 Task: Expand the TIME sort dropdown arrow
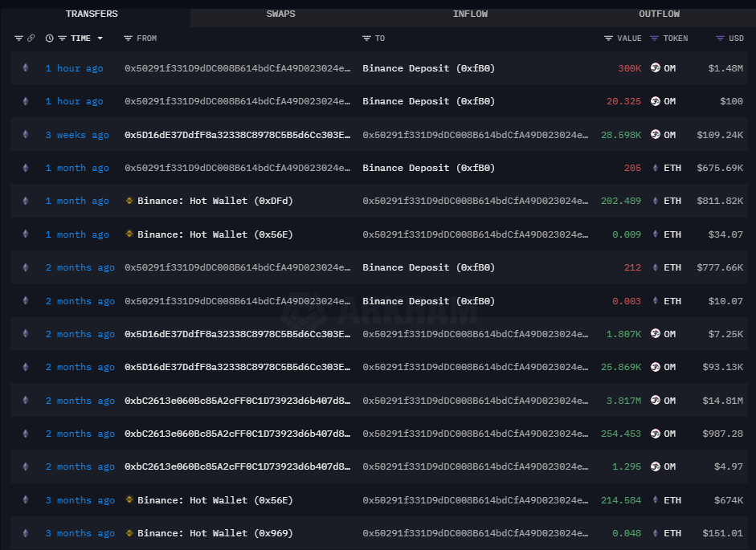coord(100,39)
